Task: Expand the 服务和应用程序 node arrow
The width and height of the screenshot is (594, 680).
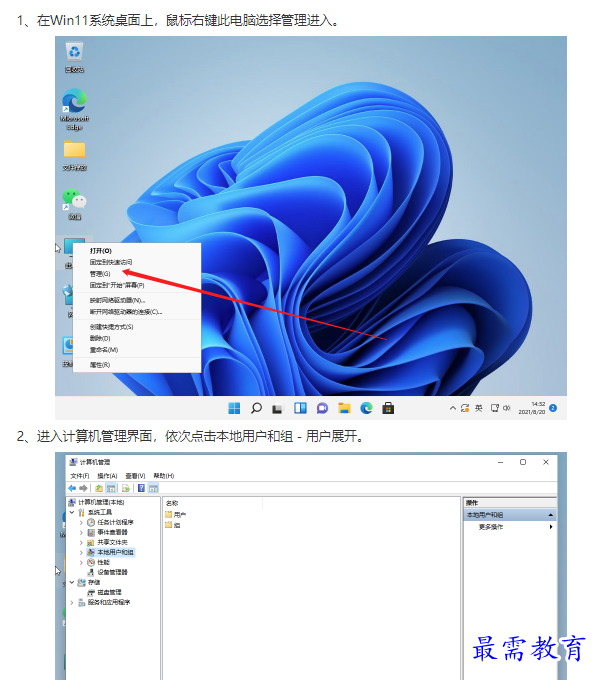Action: pos(72,602)
